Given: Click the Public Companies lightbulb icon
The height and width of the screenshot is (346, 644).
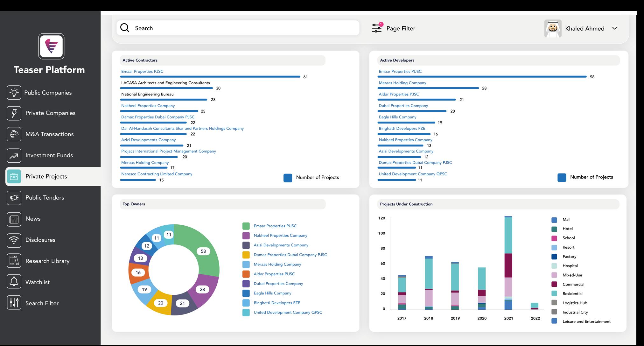Looking at the screenshot, I should coord(14,93).
